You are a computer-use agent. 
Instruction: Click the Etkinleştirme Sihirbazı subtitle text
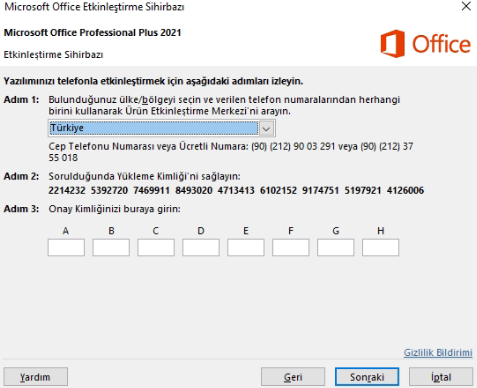(x=53, y=55)
